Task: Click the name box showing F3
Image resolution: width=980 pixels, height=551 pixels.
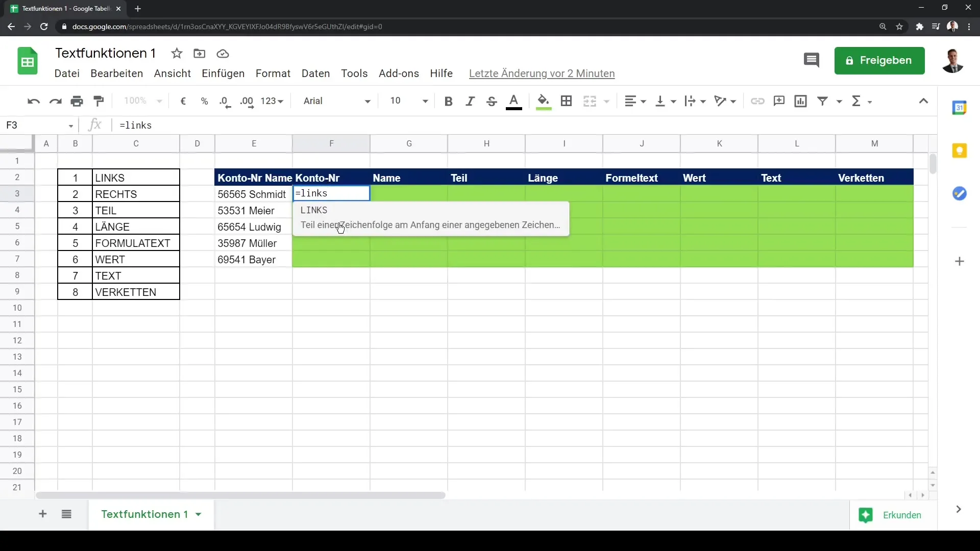Action: click(x=40, y=126)
